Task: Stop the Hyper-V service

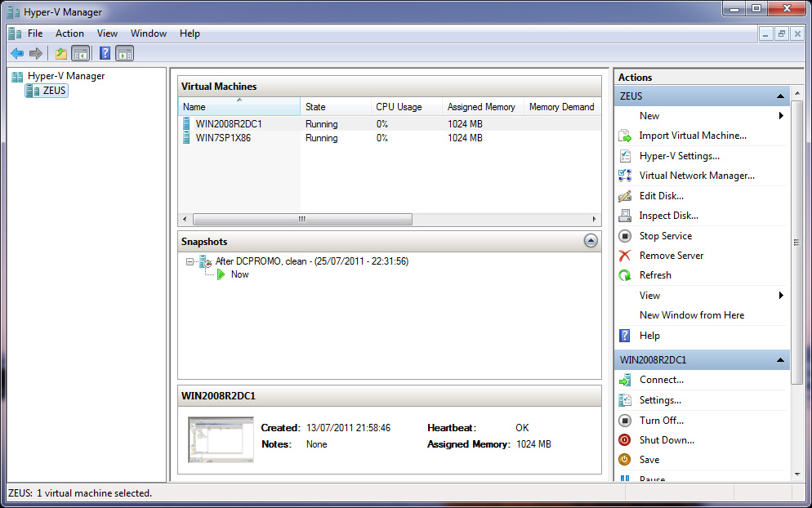Action: pyautogui.click(x=665, y=235)
